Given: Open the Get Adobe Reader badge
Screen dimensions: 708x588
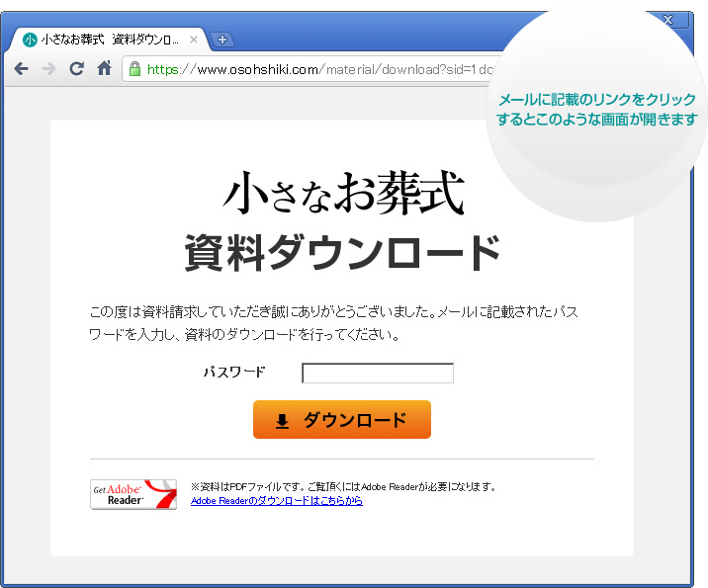Looking at the screenshot, I should click(x=133, y=494).
